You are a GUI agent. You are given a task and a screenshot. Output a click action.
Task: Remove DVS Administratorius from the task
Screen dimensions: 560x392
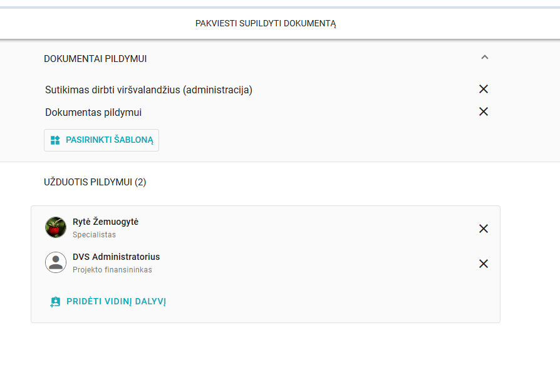483,264
